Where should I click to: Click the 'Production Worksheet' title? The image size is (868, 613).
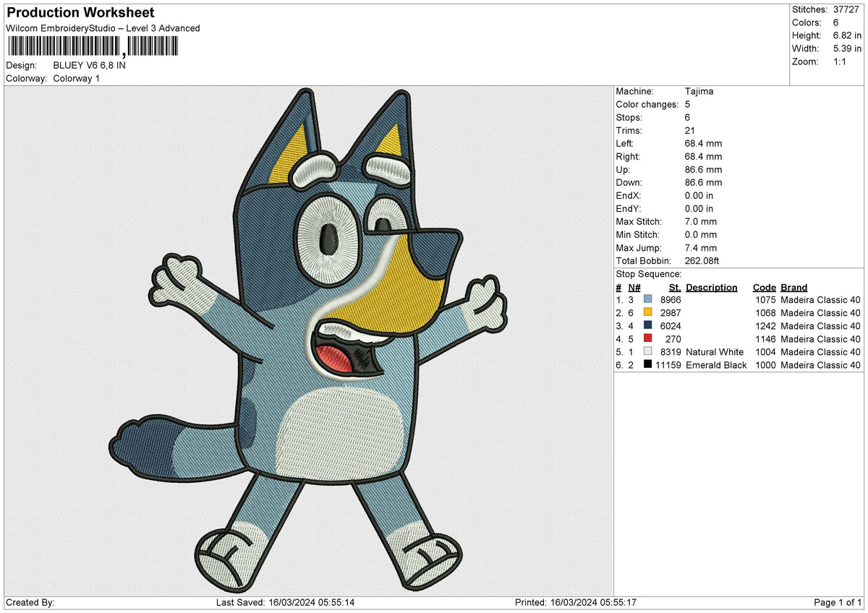[x=80, y=13]
